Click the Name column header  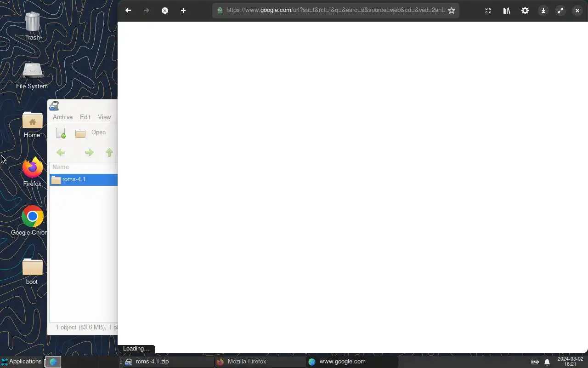point(83,167)
